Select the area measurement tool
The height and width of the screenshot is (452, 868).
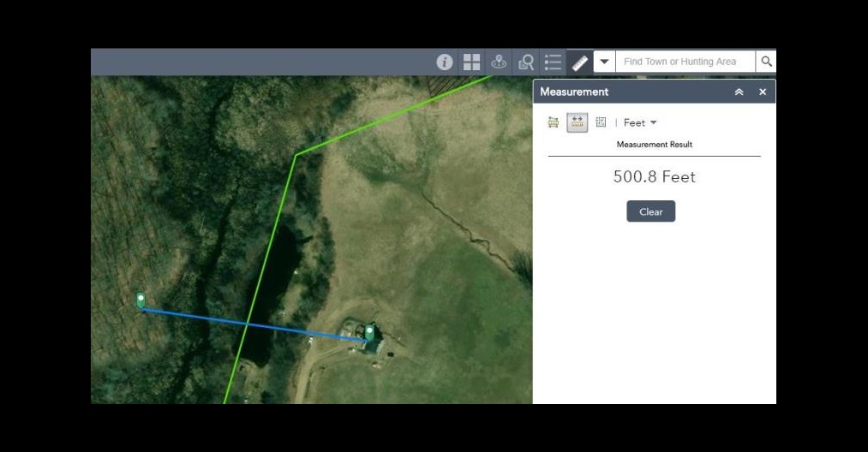click(x=554, y=122)
